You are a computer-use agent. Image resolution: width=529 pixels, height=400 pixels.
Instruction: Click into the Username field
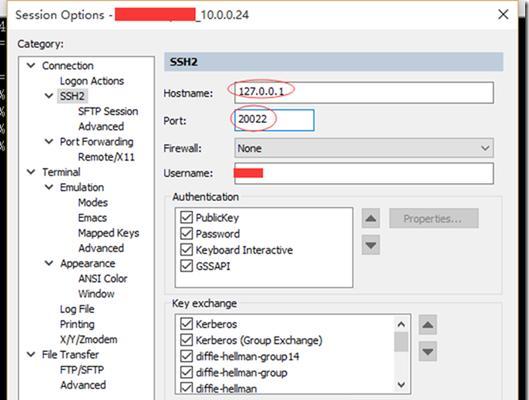pos(364,173)
